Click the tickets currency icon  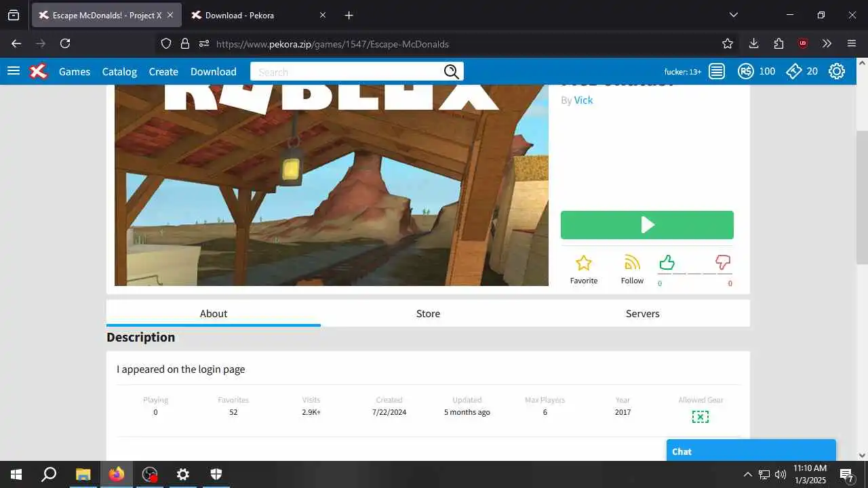point(794,71)
